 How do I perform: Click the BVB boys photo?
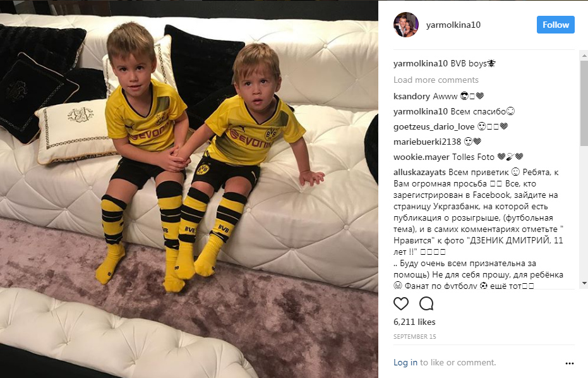[x=189, y=189]
